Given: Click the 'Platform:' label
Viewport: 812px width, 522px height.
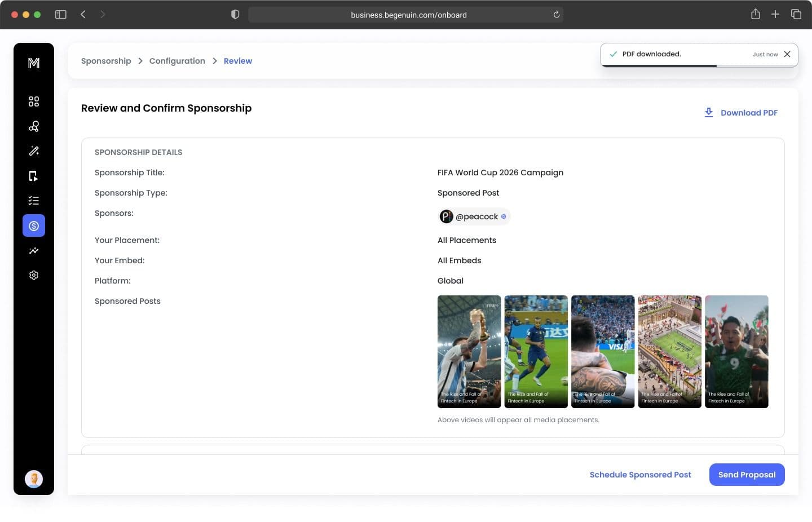Looking at the screenshot, I should click(113, 281).
